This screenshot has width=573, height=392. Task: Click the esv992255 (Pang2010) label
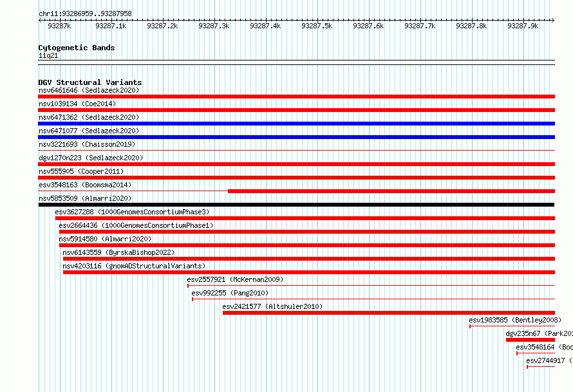click(x=230, y=293)
